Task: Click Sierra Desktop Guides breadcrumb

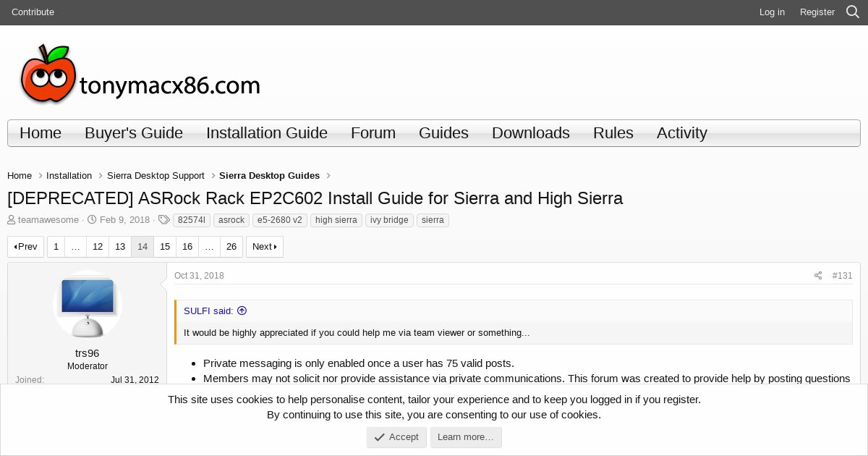Action: 269,175
